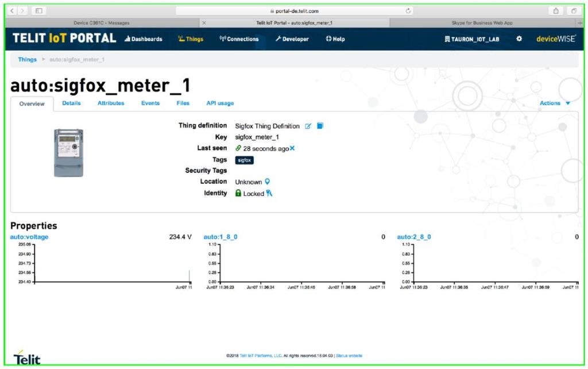Toggle the Safari sidebar button
The width and height of the screenshot is (588, 369).
point(38,11)
